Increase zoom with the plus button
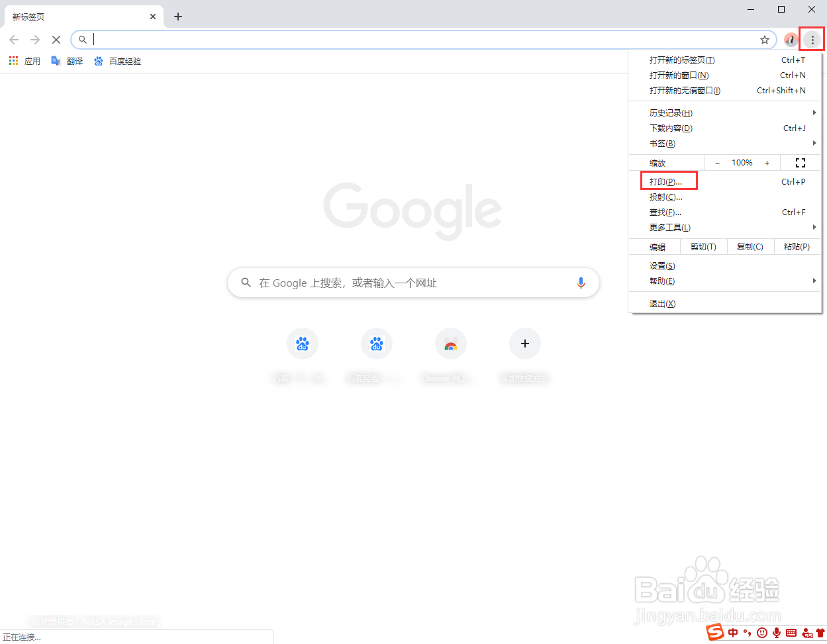 767,163
